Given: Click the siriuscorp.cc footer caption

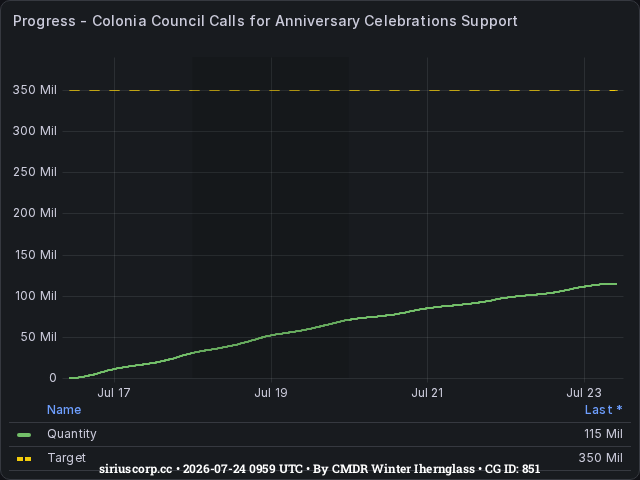Looking at the screenshot, I should (320, 469).
